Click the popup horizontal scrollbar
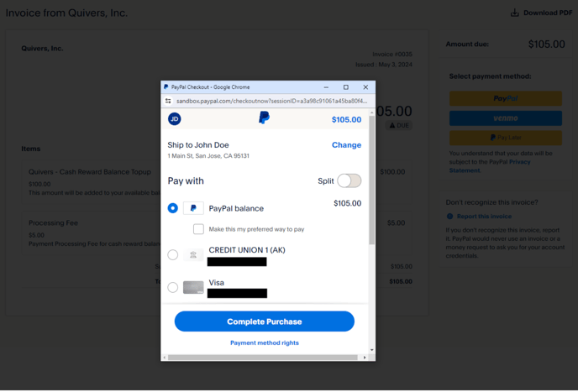Viewport: 578px width, 392px height. pos(263,358)
